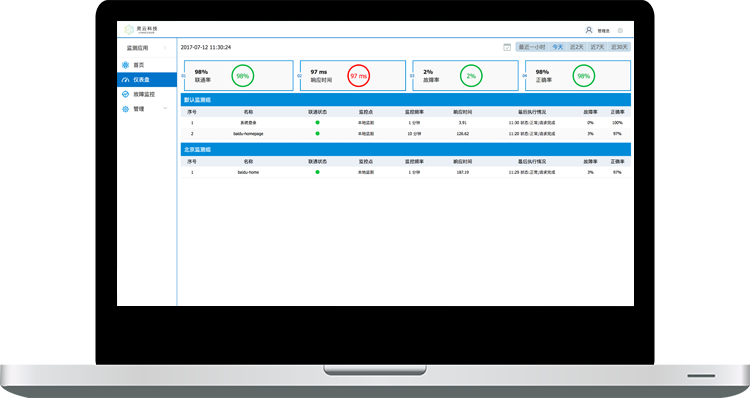
Task: Click the 管理 gear icon in sidebar
Action: 125,109
